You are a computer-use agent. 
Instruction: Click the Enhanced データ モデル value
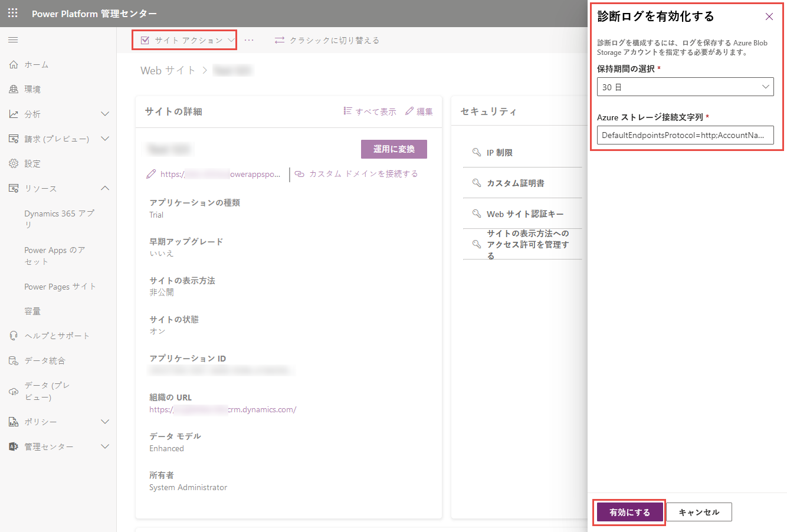[166, 448]
